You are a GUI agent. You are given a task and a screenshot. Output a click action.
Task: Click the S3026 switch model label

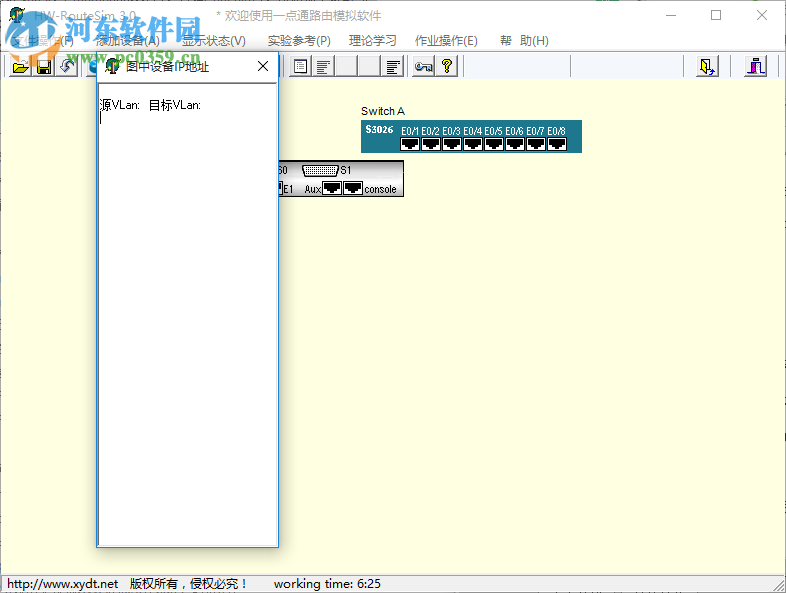tap(379, 129)
